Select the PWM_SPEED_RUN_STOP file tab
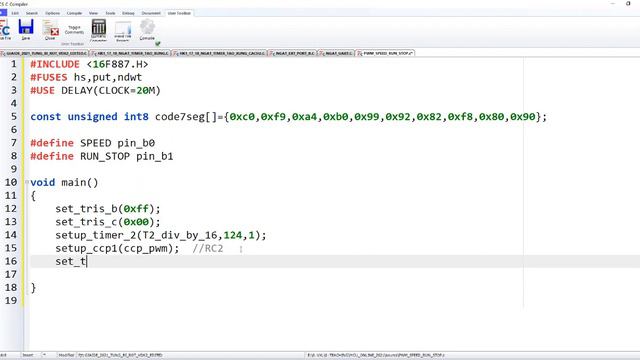Screen dimensions: 640x360 (x=385, y=53)
